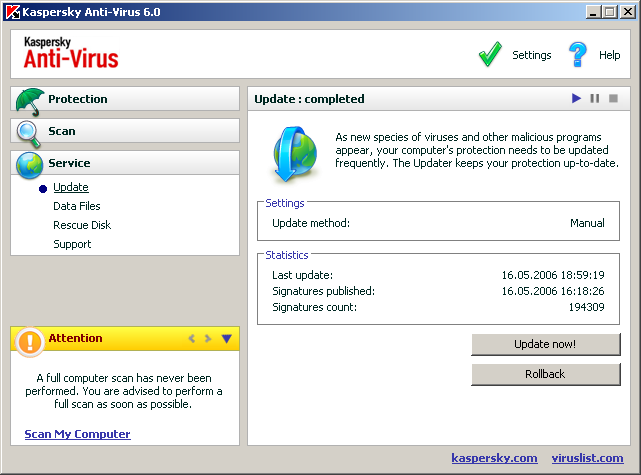This screenshot has height=475, width=641.
Task: Click the Scan My Computer link
Action: [x=78, y=434]
